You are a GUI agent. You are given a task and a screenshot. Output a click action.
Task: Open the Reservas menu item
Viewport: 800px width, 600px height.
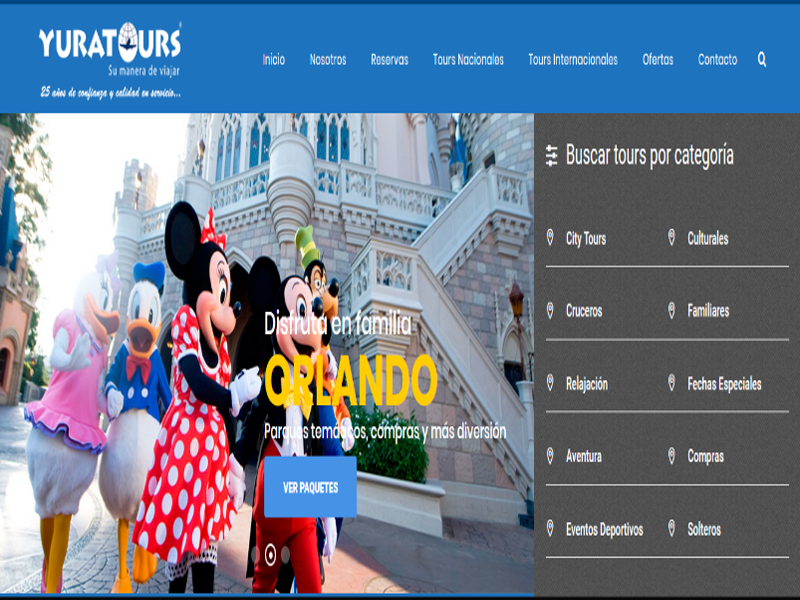coord(389,60)
